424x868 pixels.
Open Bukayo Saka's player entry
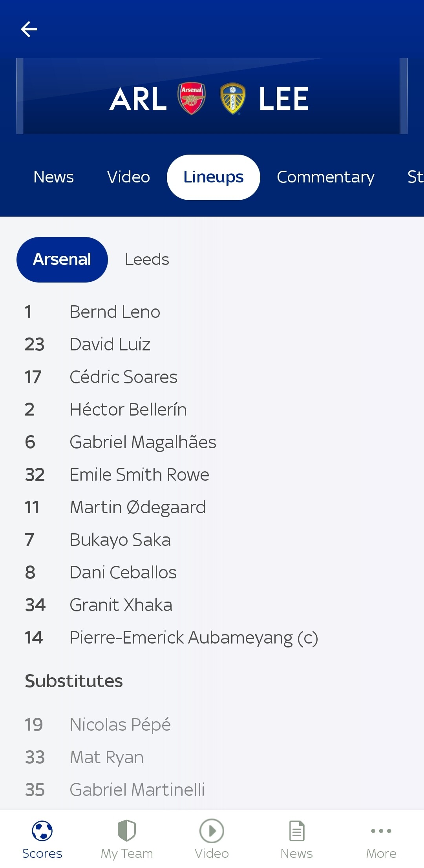pos(120,540)
